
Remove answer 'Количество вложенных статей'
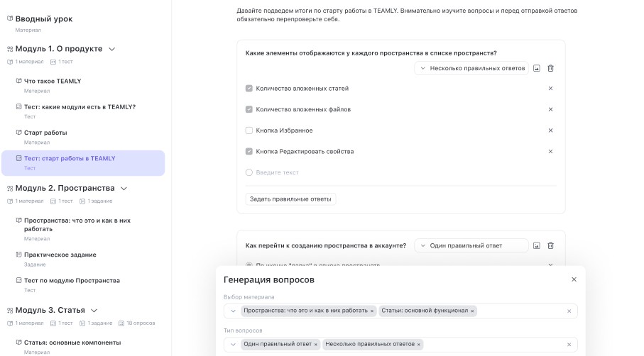pos(550,89)
